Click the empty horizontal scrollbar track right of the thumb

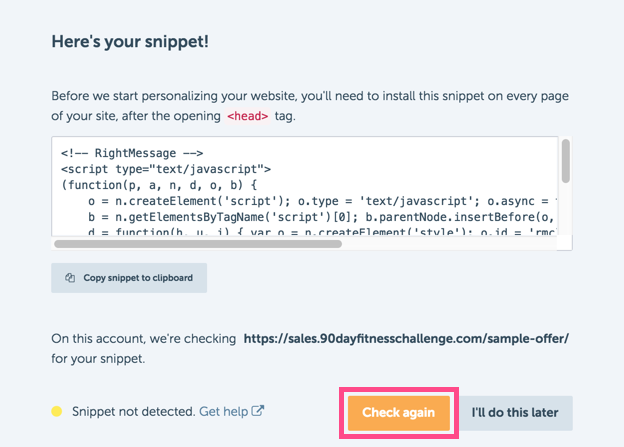pos(449,244)
